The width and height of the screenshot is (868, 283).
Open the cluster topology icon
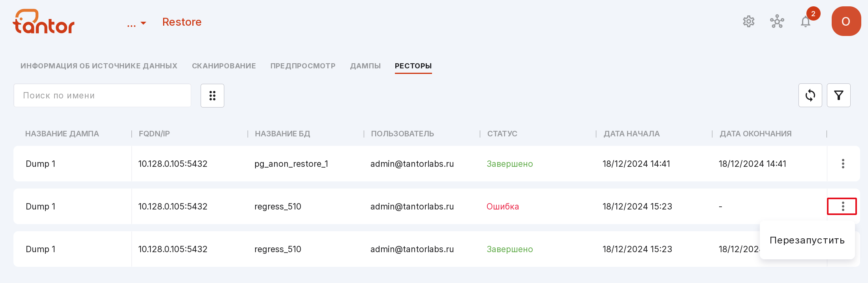(x=777, y=21)
